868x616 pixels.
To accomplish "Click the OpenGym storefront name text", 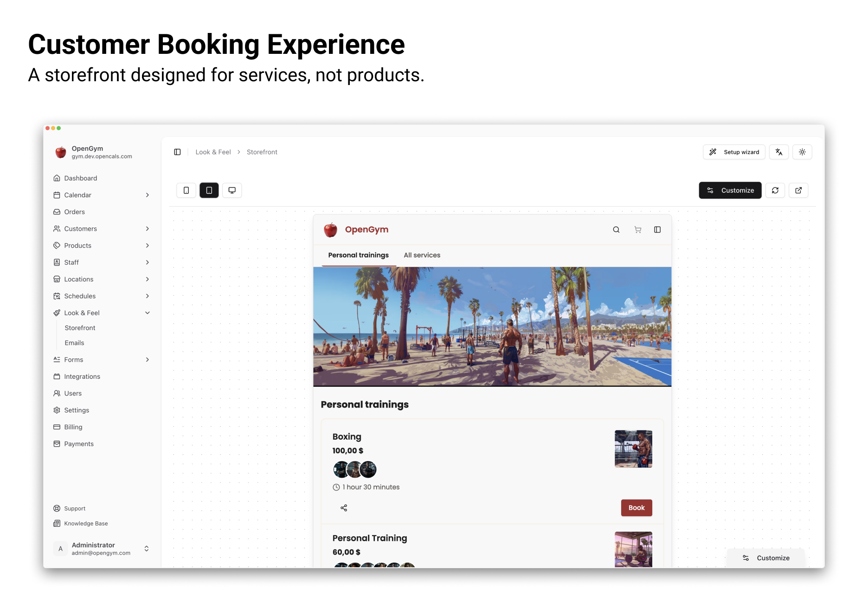I will (366, 230).
